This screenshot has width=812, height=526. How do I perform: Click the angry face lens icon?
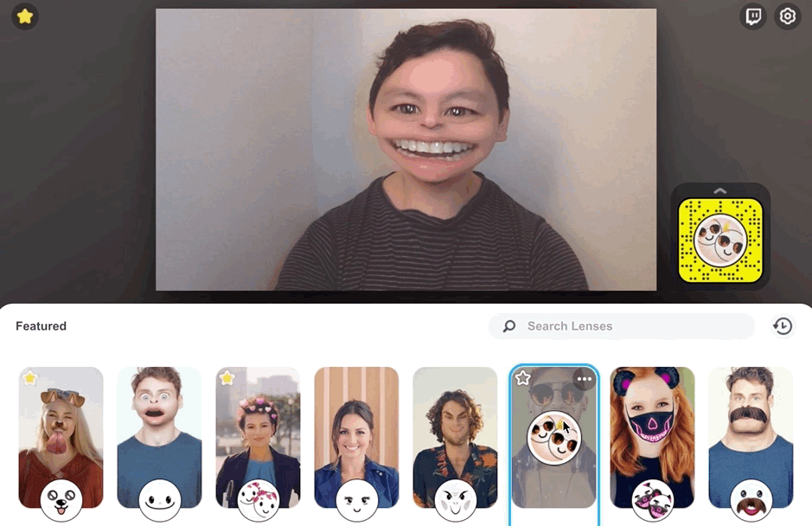point(455,500)
